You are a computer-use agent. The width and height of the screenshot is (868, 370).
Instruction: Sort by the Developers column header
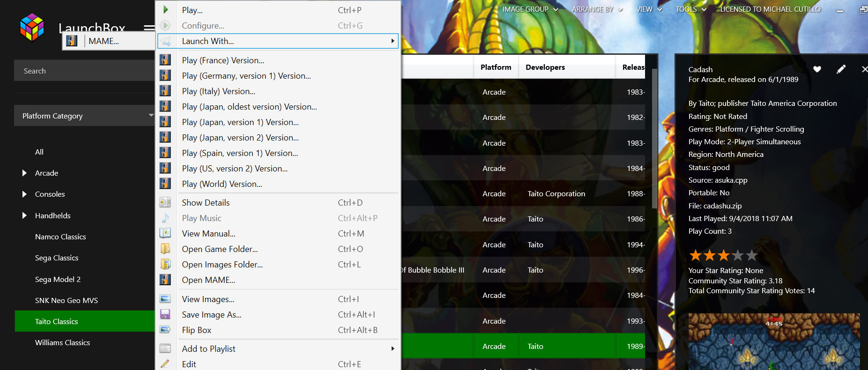pyautogui.click(x=567, y=67)
